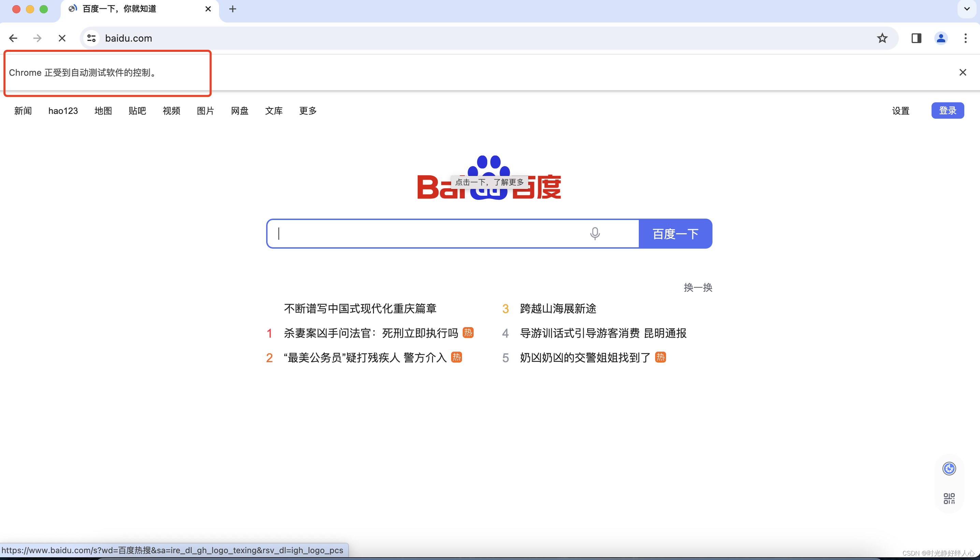980x560 pixels.
Task: Dismiss the automation control notification bar
Action: [x=963, y=72]
